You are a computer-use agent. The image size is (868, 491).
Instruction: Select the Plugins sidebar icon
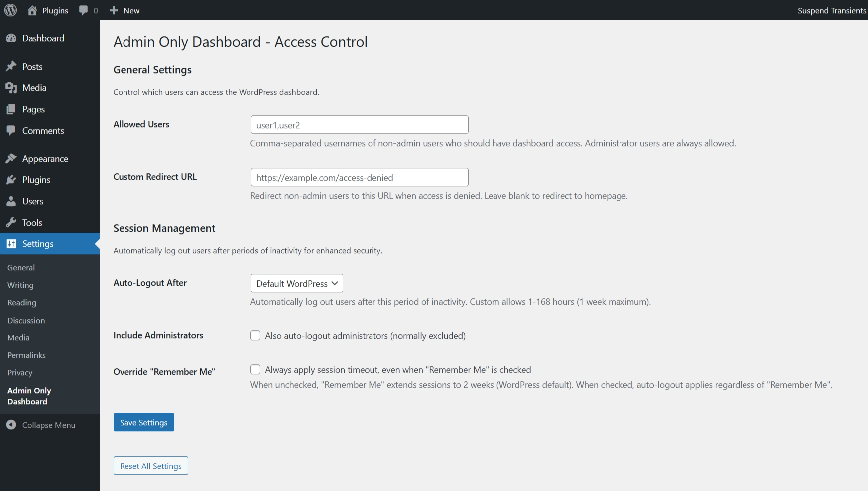12,180
